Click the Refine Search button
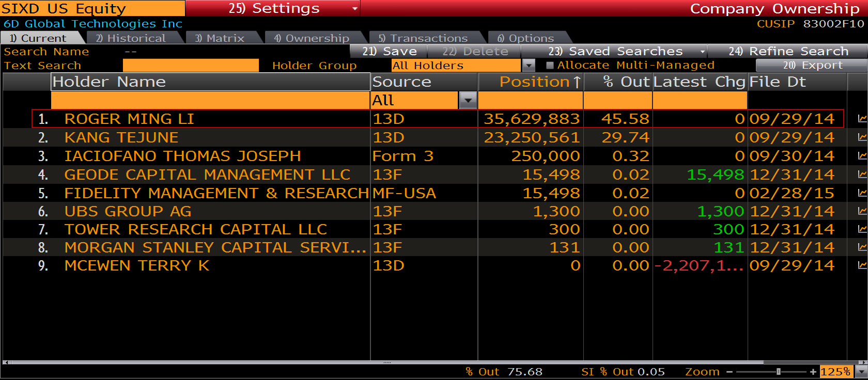This screenshot has width=868, height=380. [x=788, y=51]
